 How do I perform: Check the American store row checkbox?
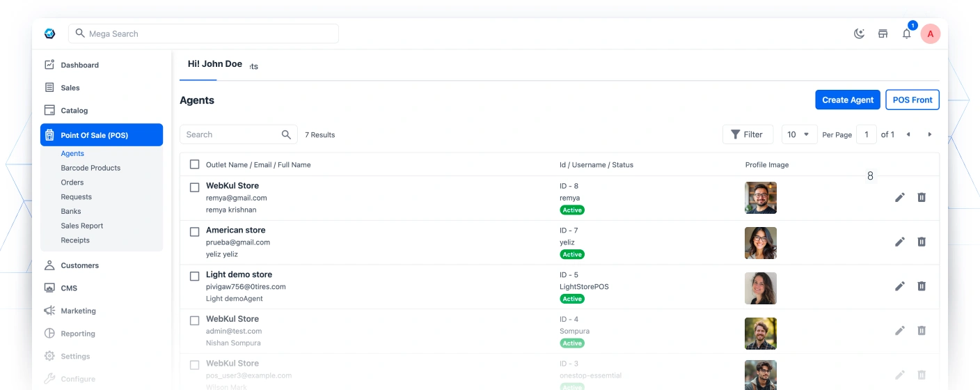[195, 232]
